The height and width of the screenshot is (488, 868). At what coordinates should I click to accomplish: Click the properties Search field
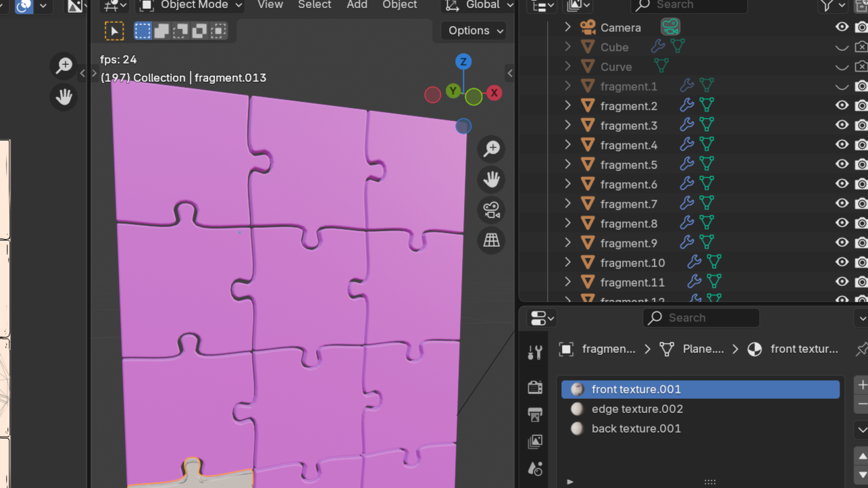701,318
